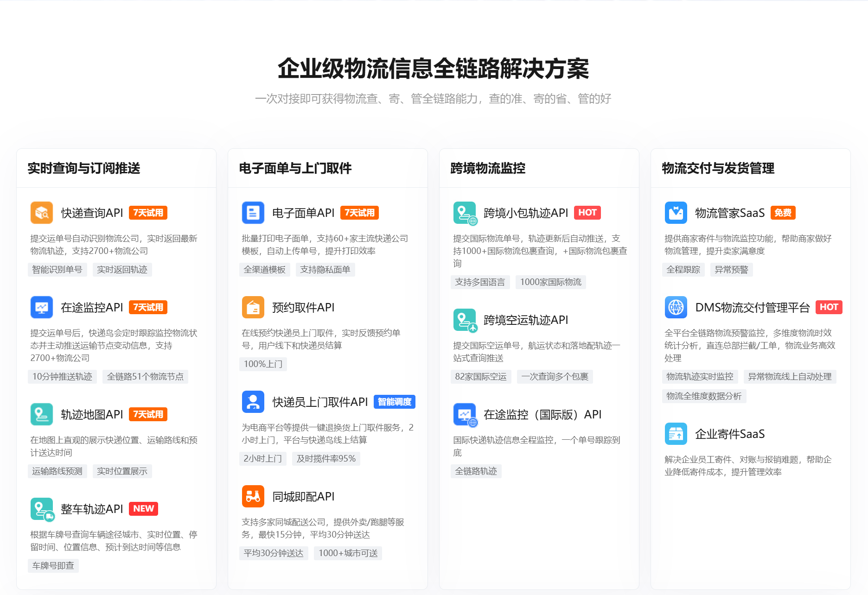Image resolution: width=868 pixels, height=595 pixels.
Task: Click the 预约取件API orange box icon
Action: 253,307
